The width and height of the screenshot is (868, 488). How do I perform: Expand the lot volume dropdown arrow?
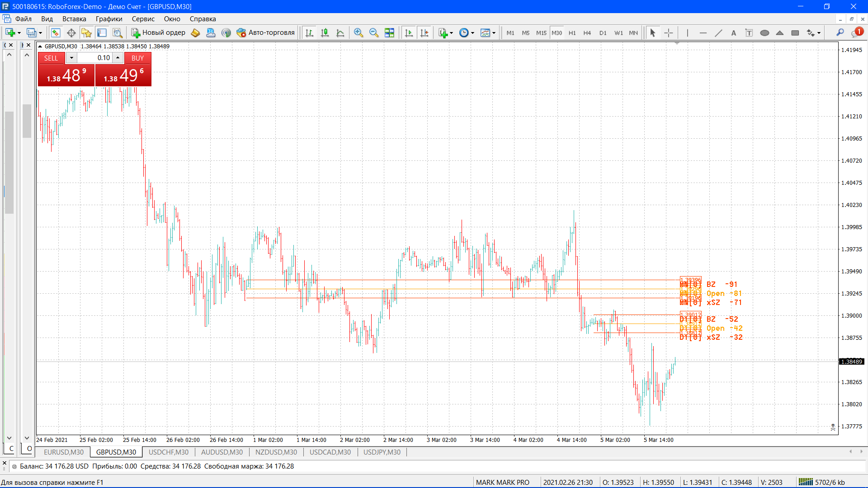71,58
